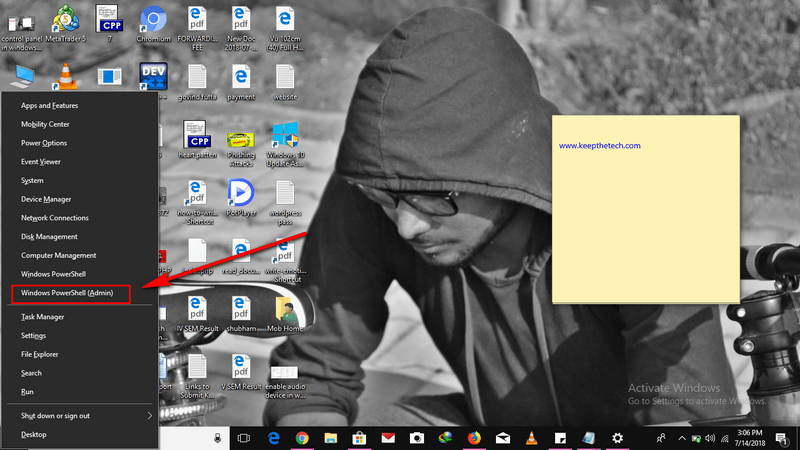The width and height of the screenshot is (800, 450).
Task: Open File Explorer from the taskbar
Action: pos(331,438)
